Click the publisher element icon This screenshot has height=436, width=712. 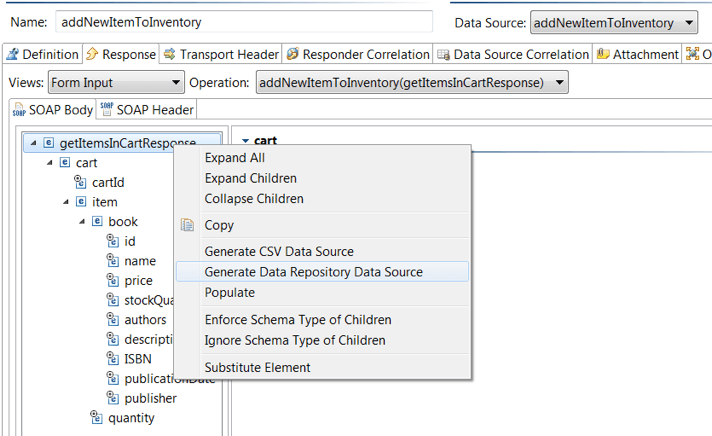pyautogui.click(x=112, y=398)
